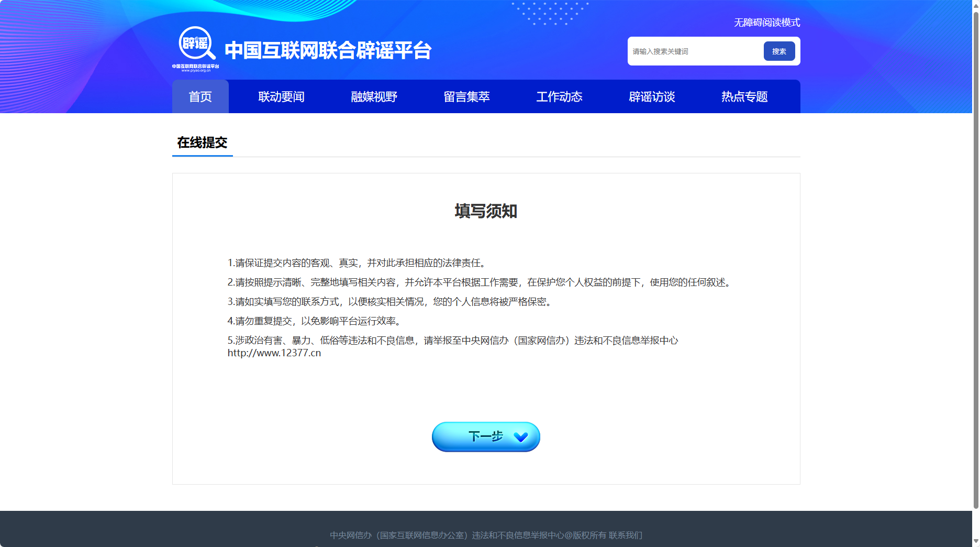
Task: Open the http://www.12377.cn report link
Action: coord(274,353)
